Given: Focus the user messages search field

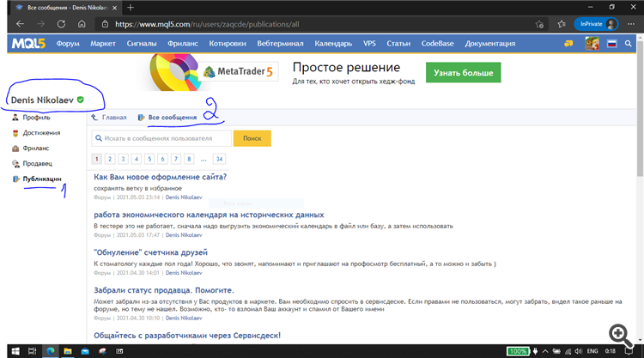Looking at the screenshot, I should click(161, 138).
